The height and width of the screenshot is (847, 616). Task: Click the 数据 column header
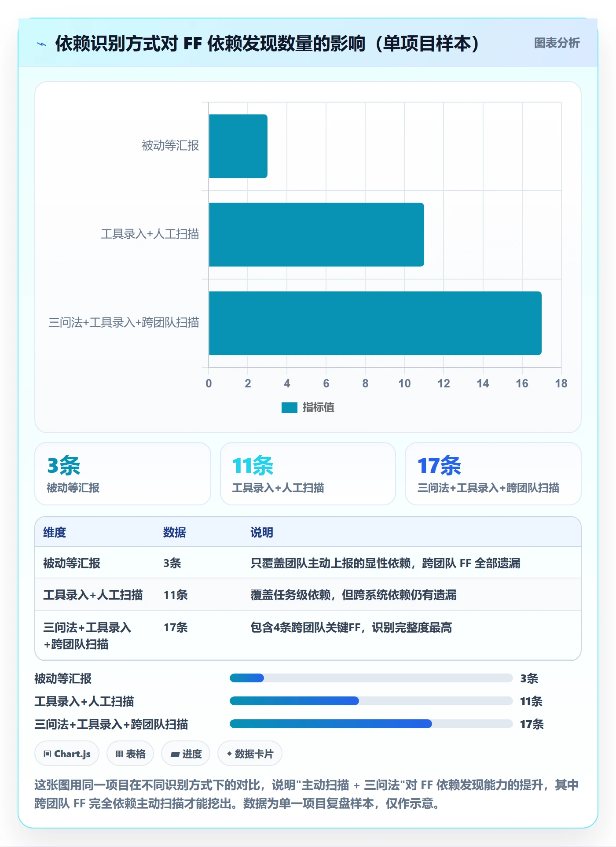(175, 532)
